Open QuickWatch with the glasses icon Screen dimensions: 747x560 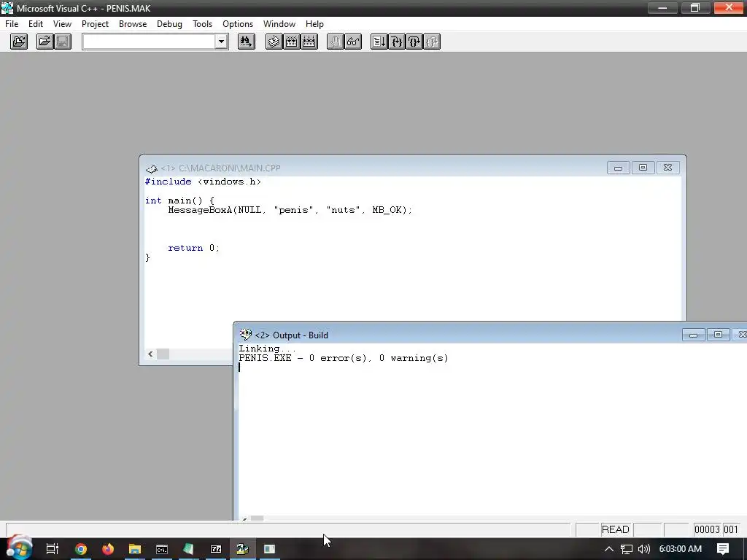(x=353, y=42)
